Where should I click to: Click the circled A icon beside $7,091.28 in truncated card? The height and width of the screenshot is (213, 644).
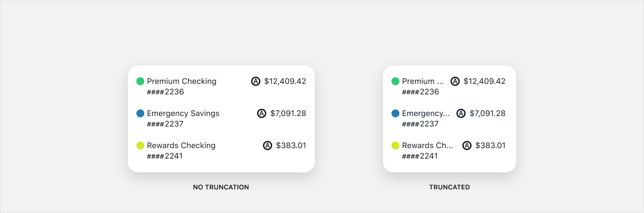pos(461,113)
